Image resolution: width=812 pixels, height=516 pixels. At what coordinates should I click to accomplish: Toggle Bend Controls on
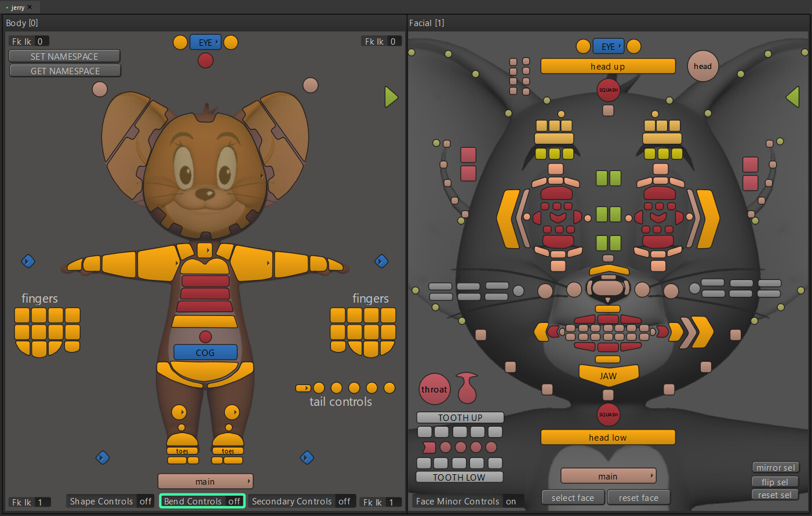pos(202,502)
